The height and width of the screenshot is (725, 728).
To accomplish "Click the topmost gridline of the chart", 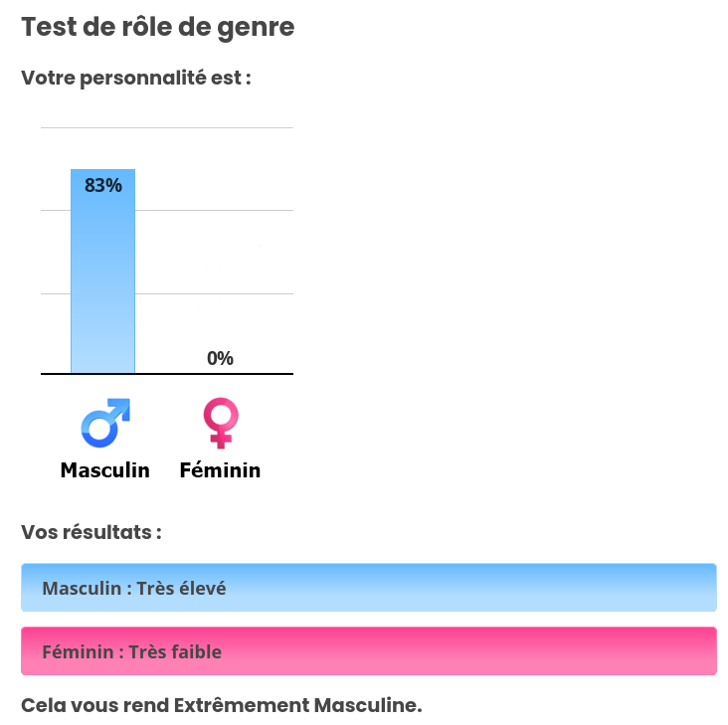I will (199, 128).
